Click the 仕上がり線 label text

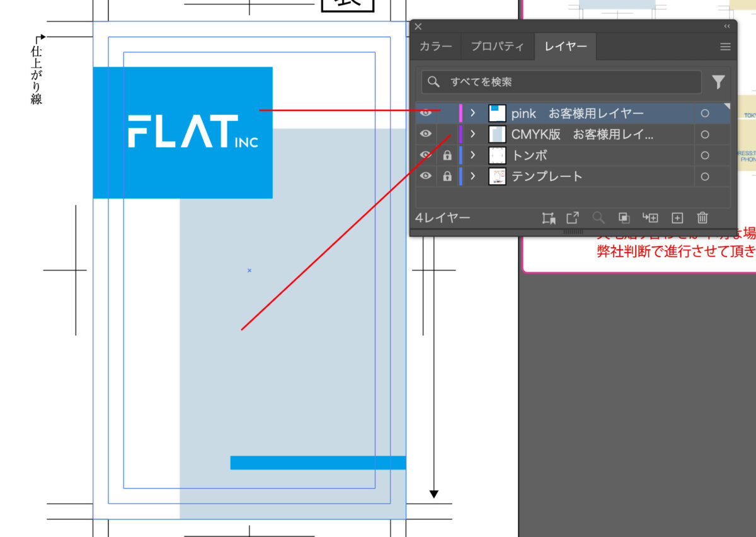click(37, 75)
